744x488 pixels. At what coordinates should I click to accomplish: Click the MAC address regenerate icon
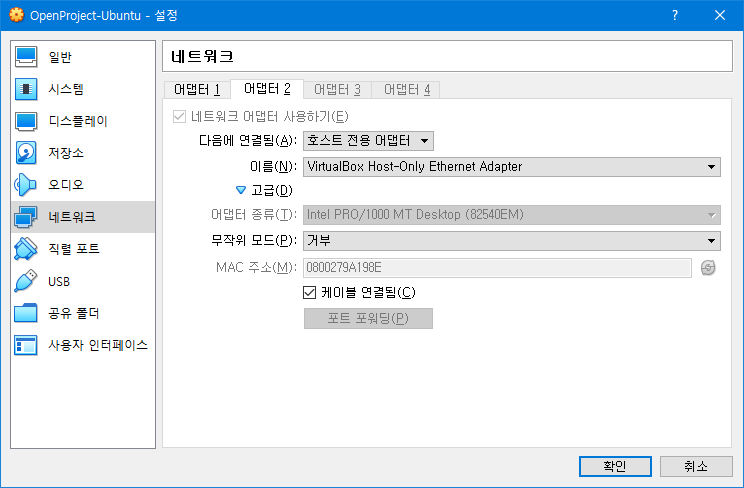click(x=709, y=267)
